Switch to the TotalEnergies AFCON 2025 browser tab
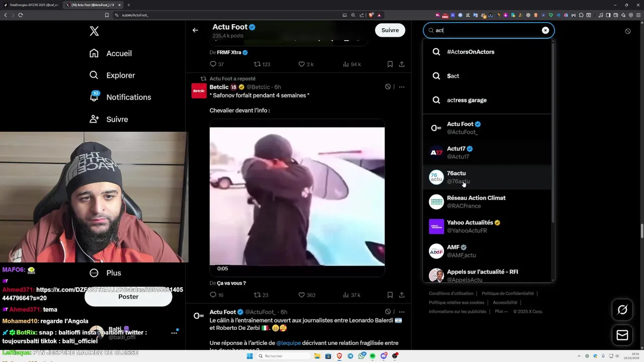 coord(32,5)
